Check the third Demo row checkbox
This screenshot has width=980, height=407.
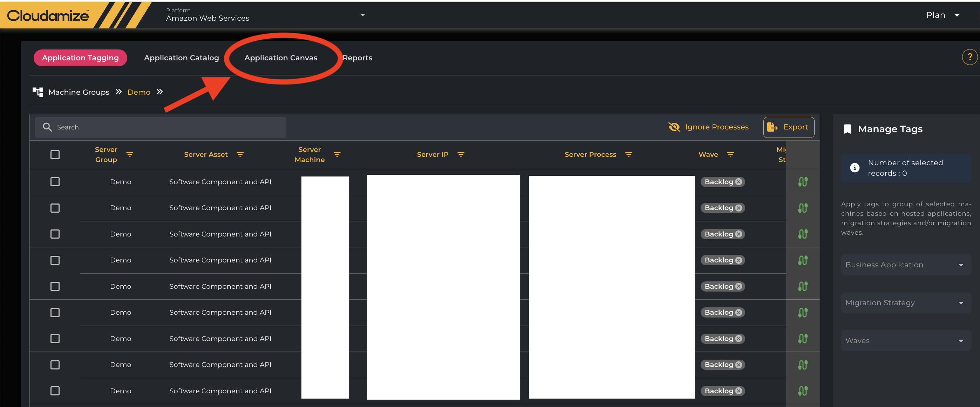(55, 234)
